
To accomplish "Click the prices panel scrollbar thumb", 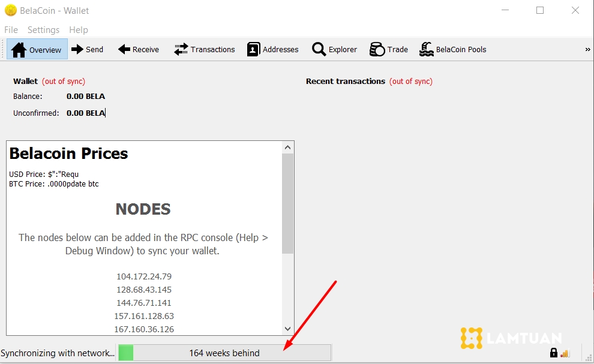I will click(x=287, y=203).
